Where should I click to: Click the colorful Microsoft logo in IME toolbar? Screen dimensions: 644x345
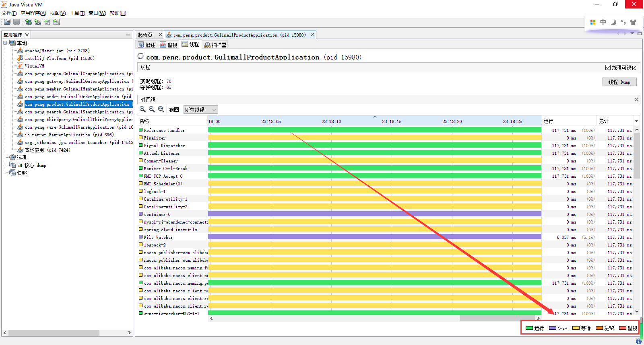coord(593,22)
